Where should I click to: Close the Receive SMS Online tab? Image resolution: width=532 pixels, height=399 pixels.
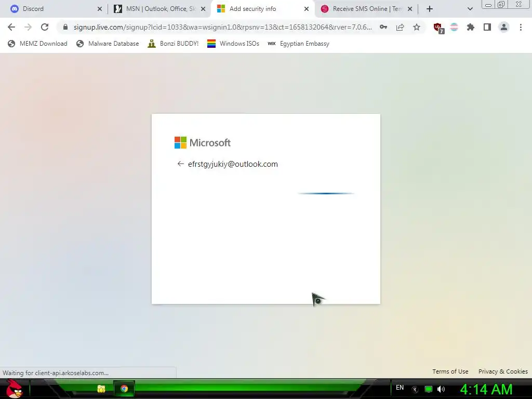(410, 9)
